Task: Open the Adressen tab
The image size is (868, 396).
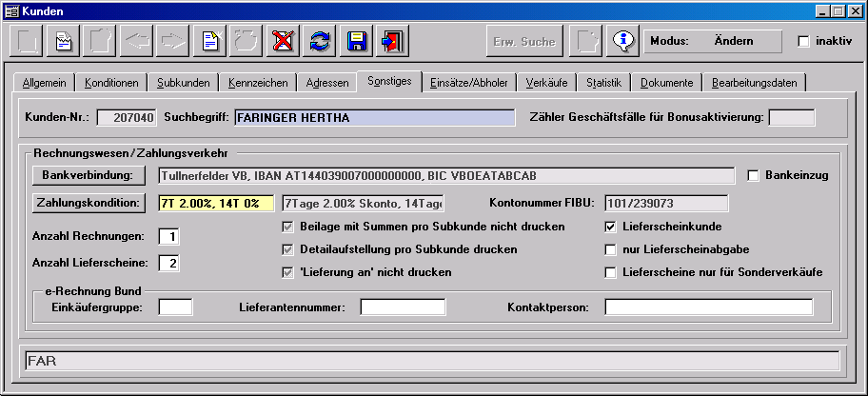Action: tap(327, 83)
